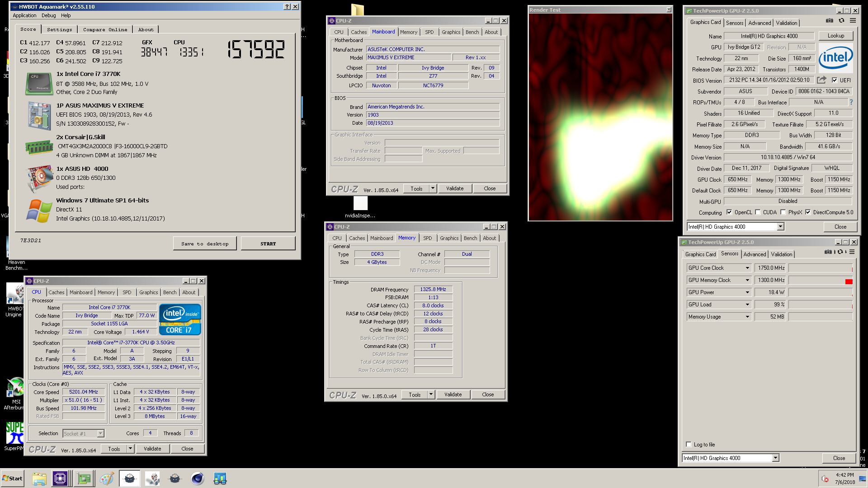Toggle the CUDA checkbox
This screenshot has height=488, width=868.
click(x=758, y=212)
